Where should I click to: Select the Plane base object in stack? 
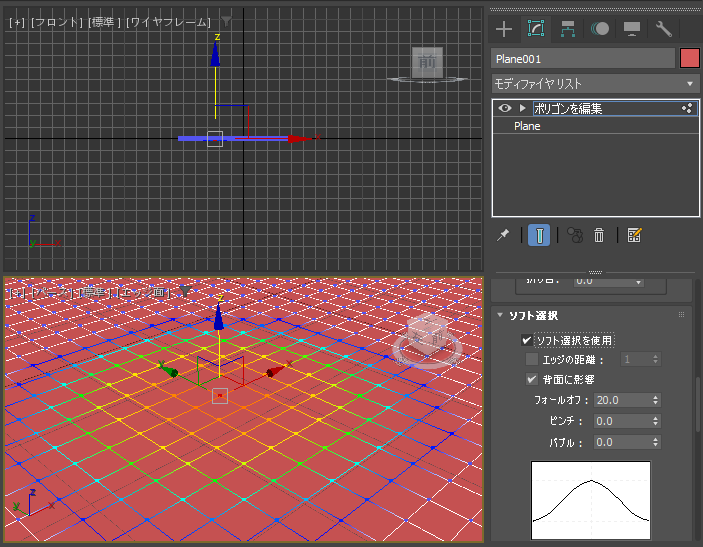click(x=527, y=126)
